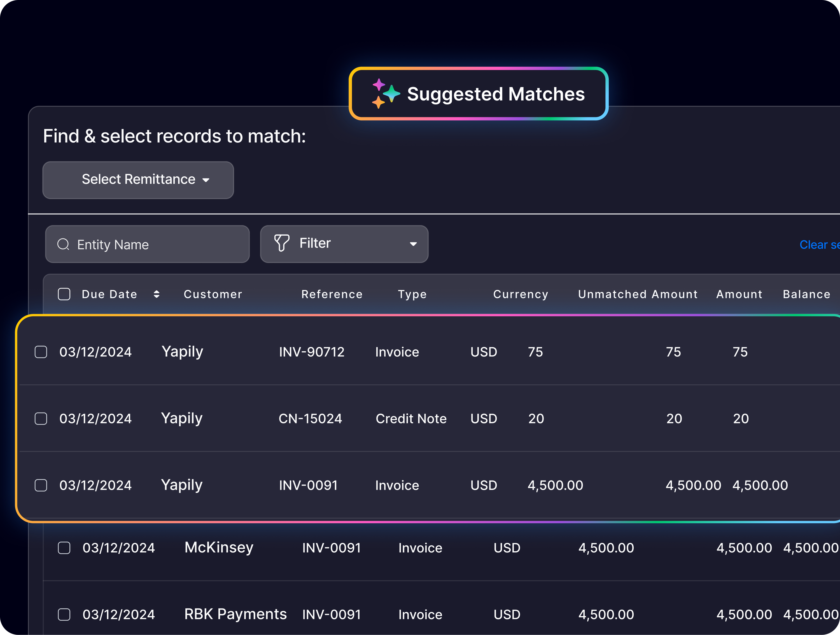Click the Unmatched Amount column header
This screenshot has height=635, width=840.
[638, 294]
